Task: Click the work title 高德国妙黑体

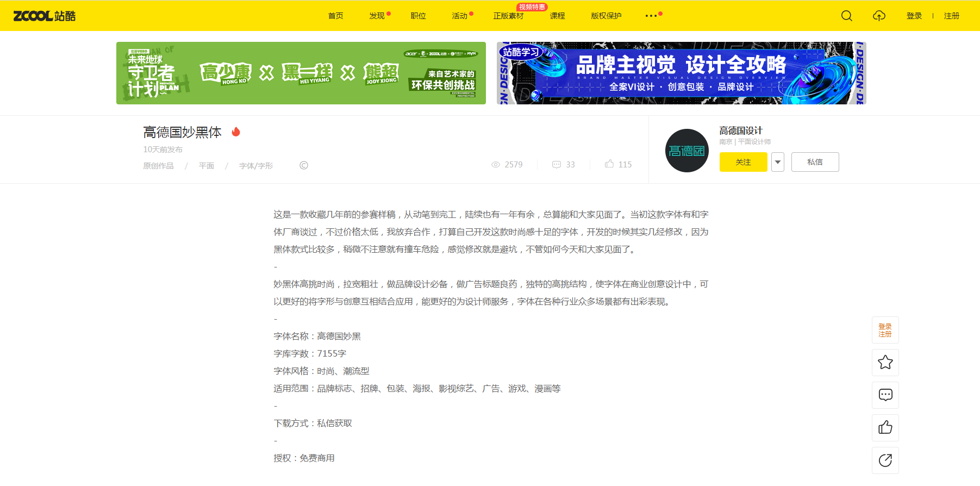Action: click(183, 132)
